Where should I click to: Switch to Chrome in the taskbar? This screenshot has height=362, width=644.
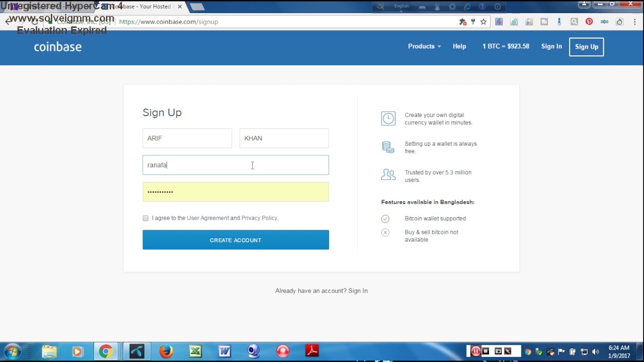[x=106, y=351]
